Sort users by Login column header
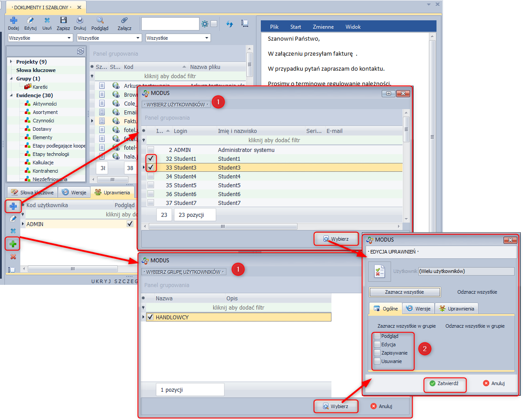 pos(180,131)
